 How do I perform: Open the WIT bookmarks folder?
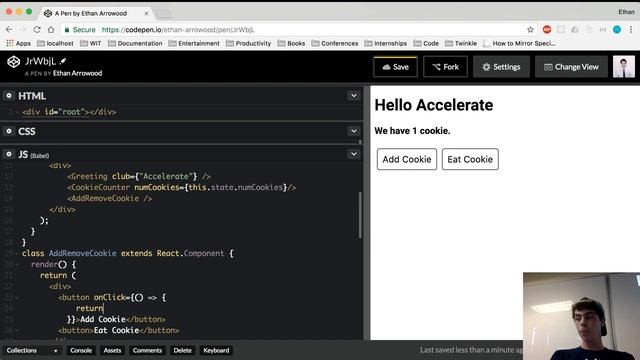coord(91,43)
